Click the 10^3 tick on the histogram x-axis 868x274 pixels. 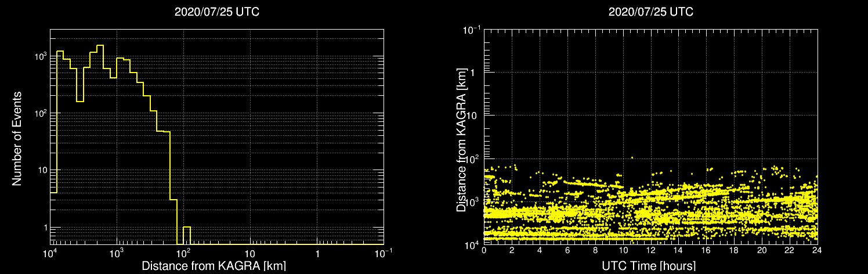tap(117, 253)
